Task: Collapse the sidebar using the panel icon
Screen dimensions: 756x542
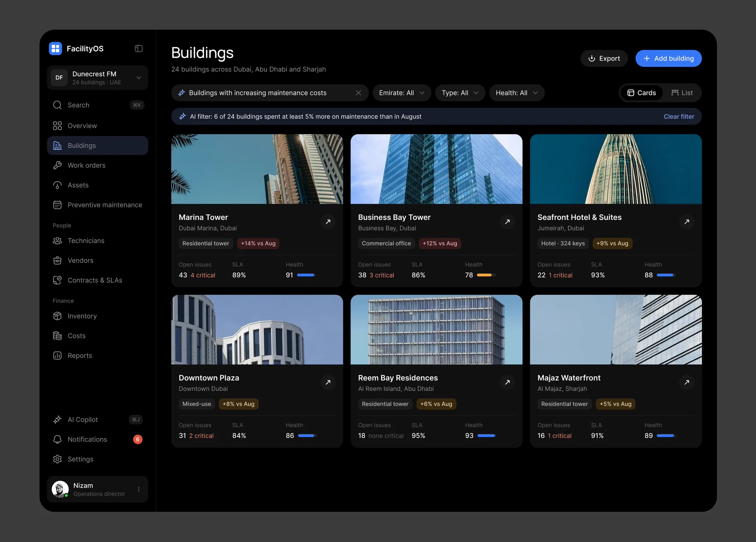Action: (139, 49)
